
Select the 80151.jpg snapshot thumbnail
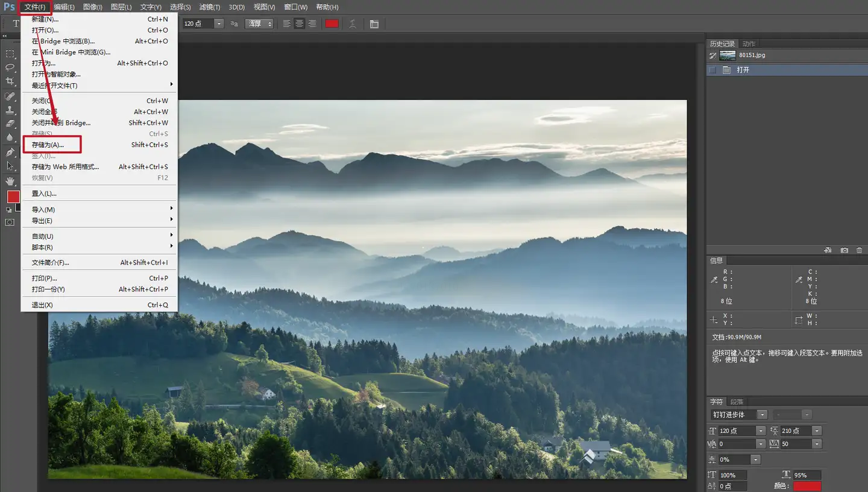coord(728,55)
